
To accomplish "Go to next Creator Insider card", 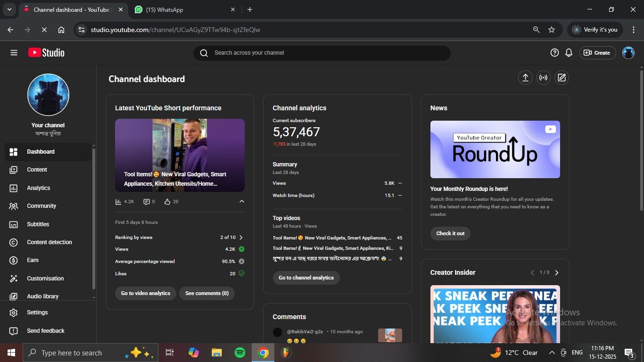I will [x=557, y=272].
